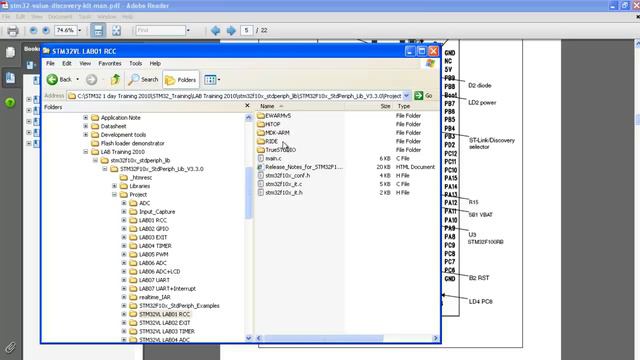Go to next page in Adobe Reader
640x360 pixels.
point(231,31)
